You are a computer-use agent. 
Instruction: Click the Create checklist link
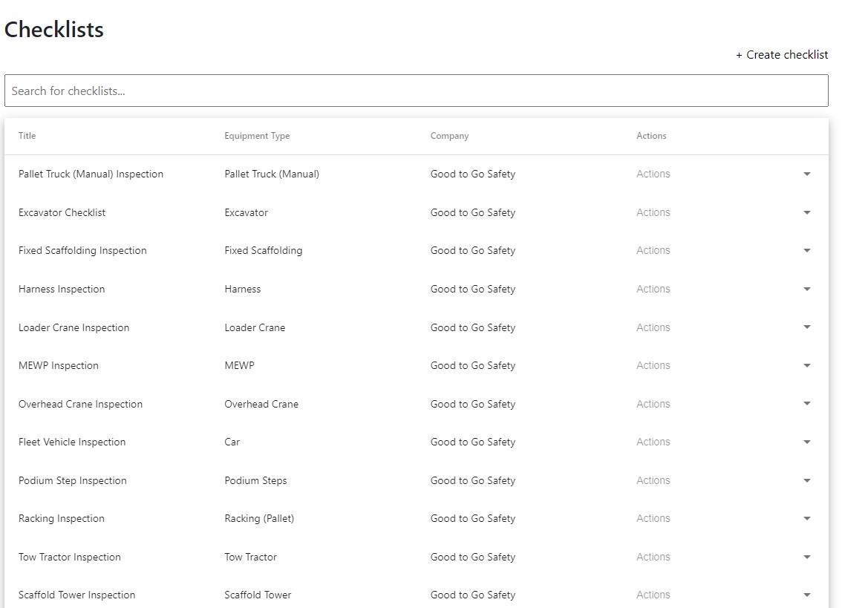(782, 55)
